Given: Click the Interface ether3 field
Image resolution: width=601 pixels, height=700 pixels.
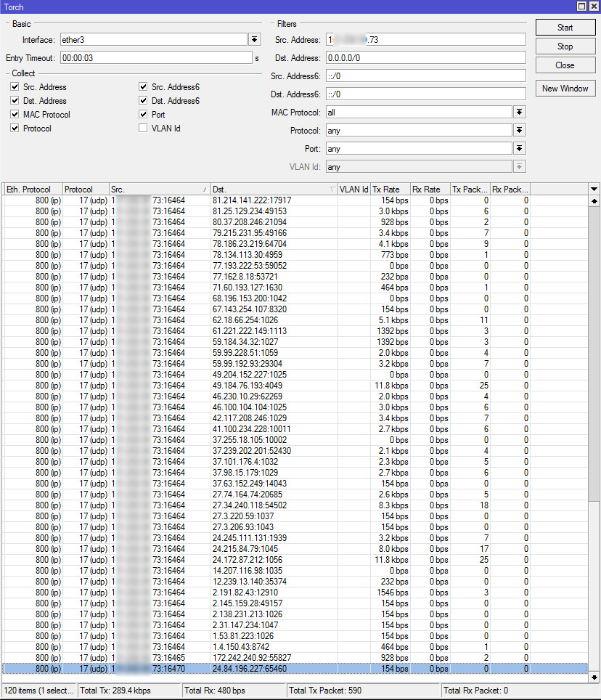Looking at the screenshot, I should (153, 39).
